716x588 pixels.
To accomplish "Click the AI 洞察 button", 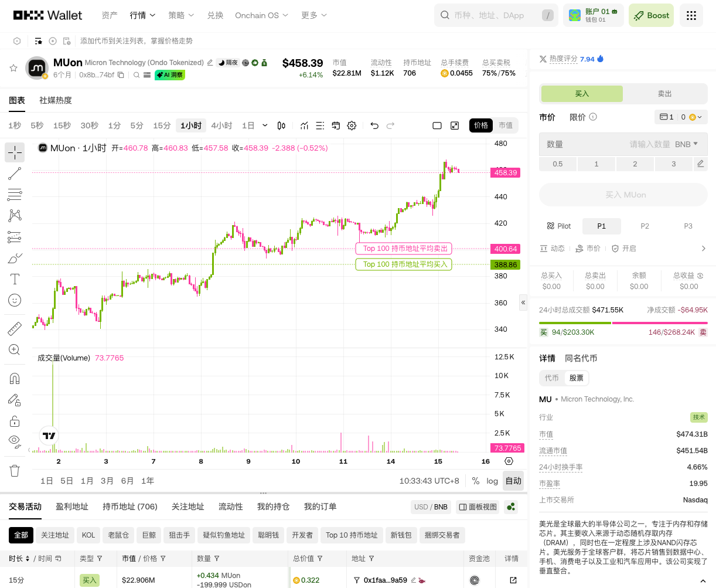I will coord(169,75).
